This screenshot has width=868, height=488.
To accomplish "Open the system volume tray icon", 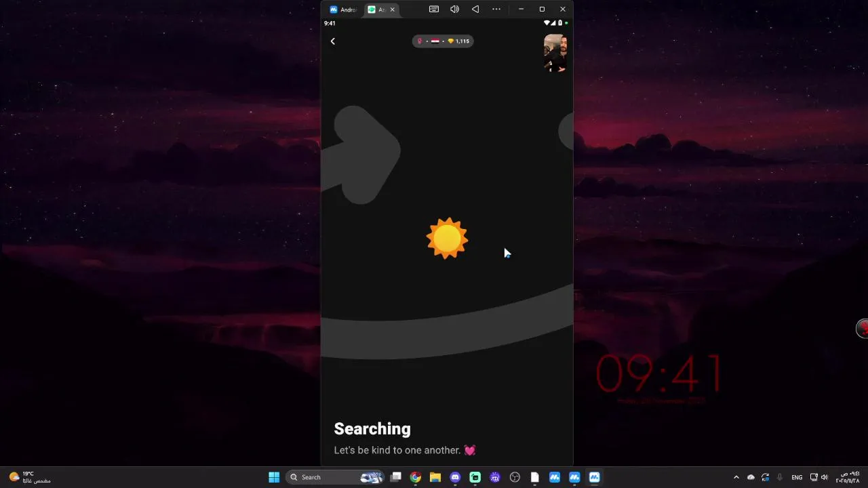I will coord(825,477).
